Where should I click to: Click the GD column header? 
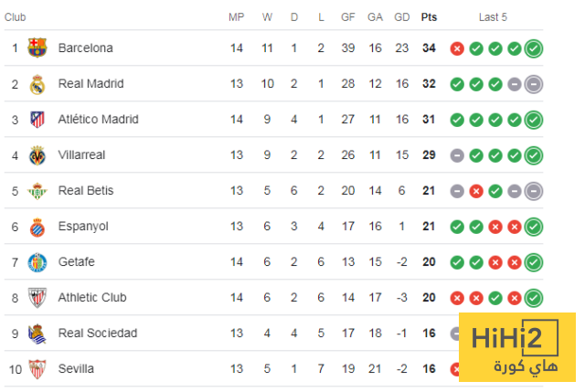point(401,16)
